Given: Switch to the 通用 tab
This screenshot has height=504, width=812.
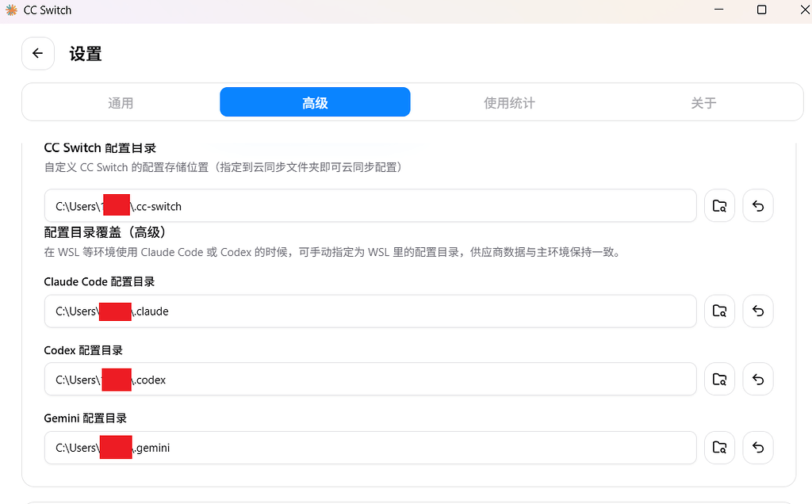Looking at the screenshot, I should coord(121,102).
